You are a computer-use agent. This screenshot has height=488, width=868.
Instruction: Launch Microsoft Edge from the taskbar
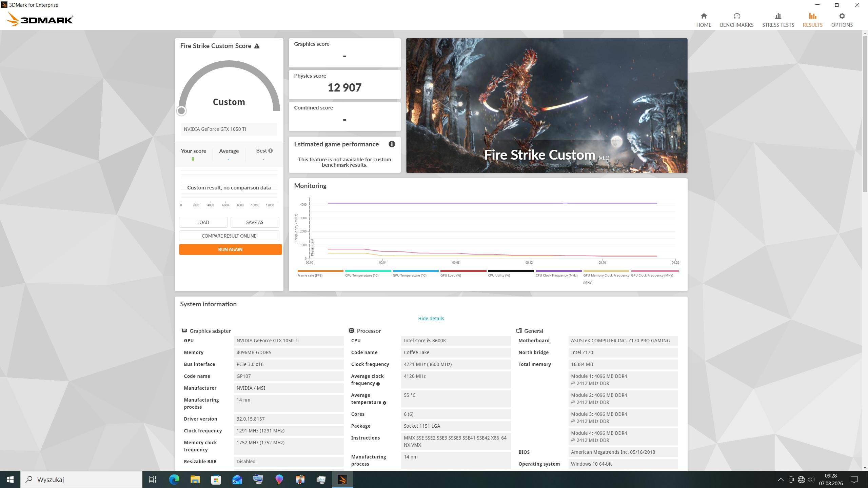(x=174, y=480)
